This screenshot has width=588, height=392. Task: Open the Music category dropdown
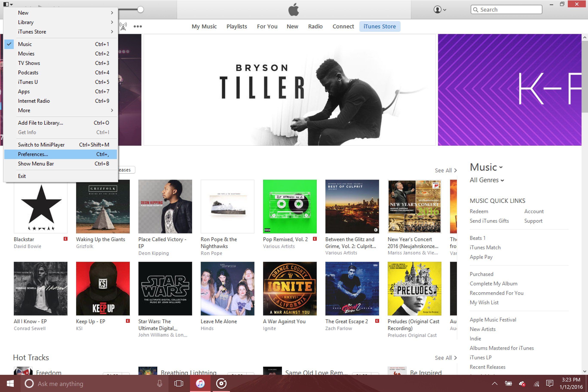(x=486, y=167)
